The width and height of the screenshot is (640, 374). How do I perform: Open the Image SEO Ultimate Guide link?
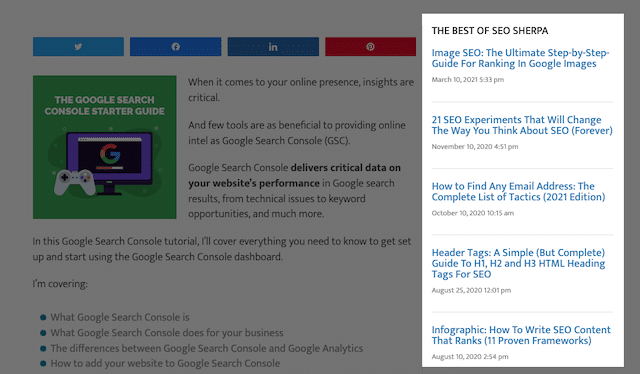520,58
